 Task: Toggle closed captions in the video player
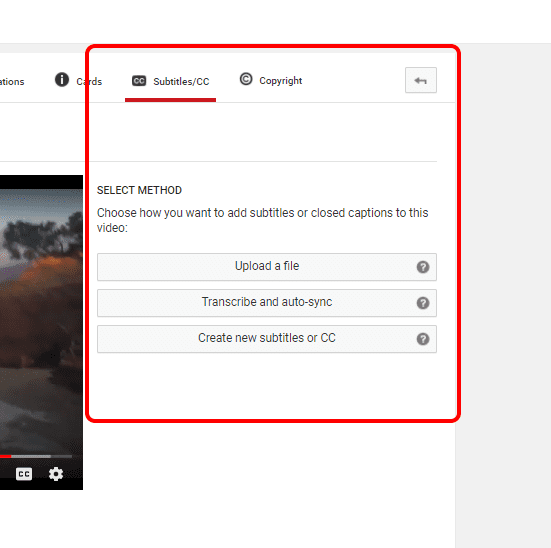coord(24,474)
